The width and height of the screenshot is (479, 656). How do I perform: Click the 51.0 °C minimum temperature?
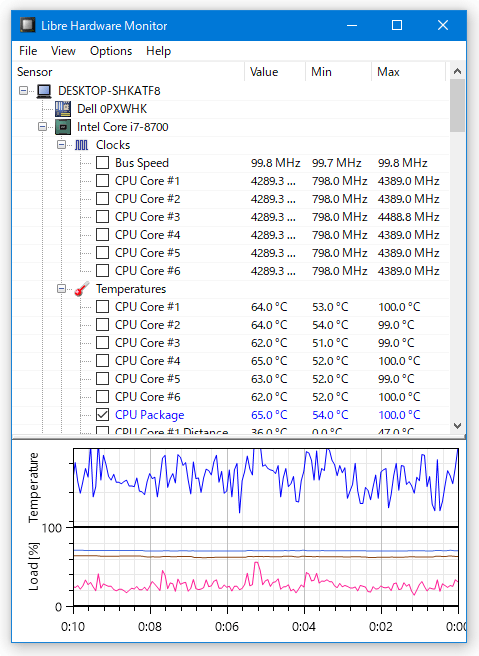(x=330, y=343)
